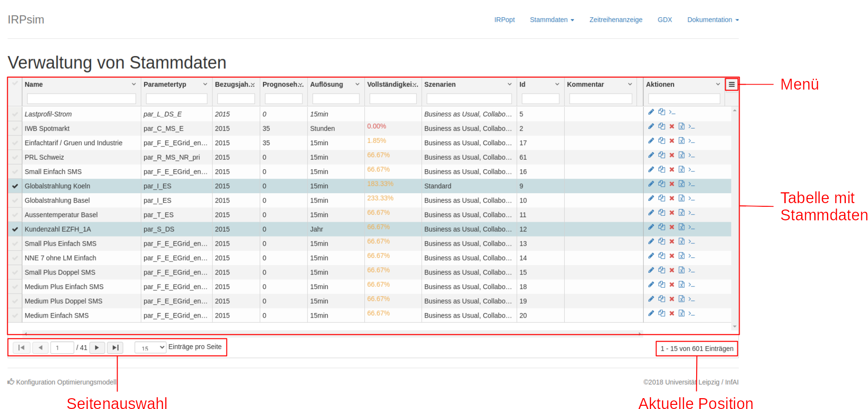Click the Parametertyp filter input field
This screenshot has width=868, height=409.
(176, 99)
